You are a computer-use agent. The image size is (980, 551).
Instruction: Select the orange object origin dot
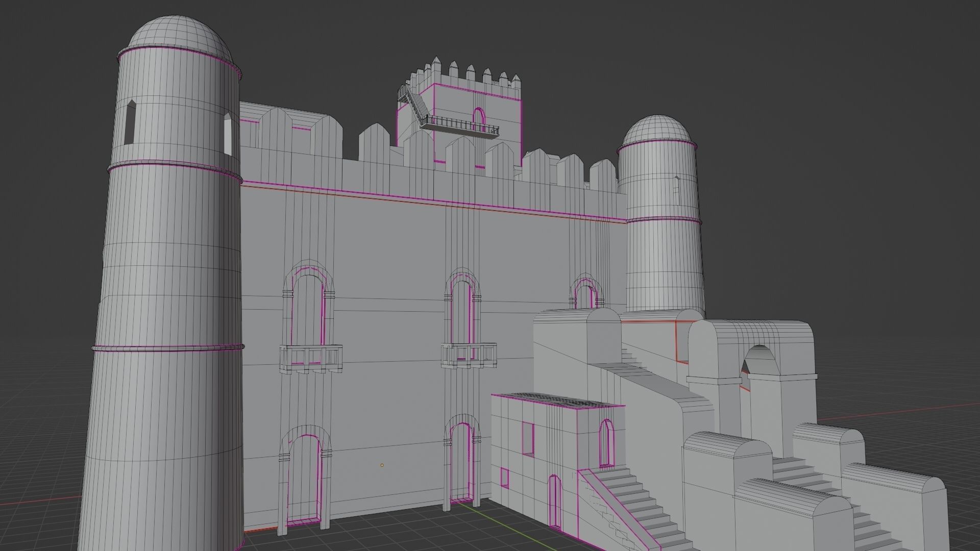pos(382,465)
